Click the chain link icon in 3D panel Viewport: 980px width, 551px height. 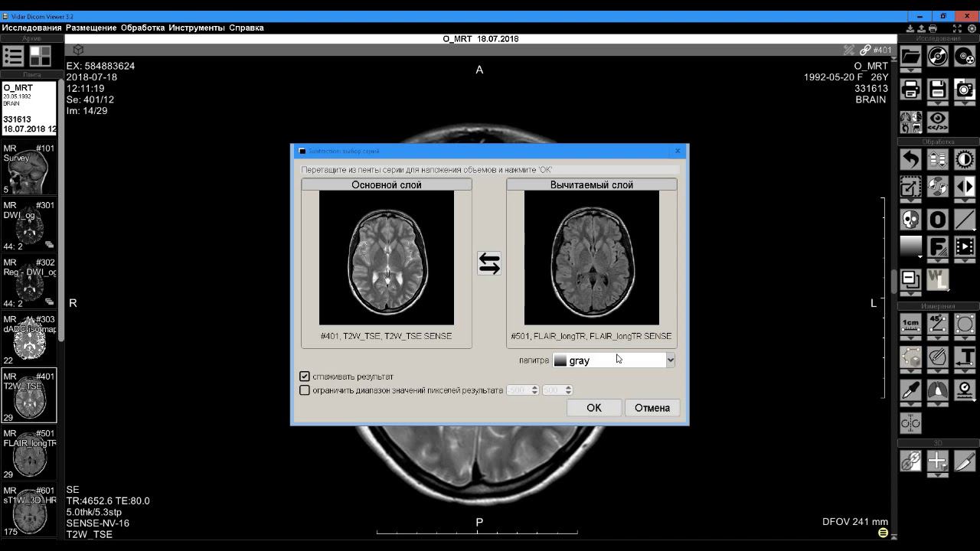(x=910, y=461)
